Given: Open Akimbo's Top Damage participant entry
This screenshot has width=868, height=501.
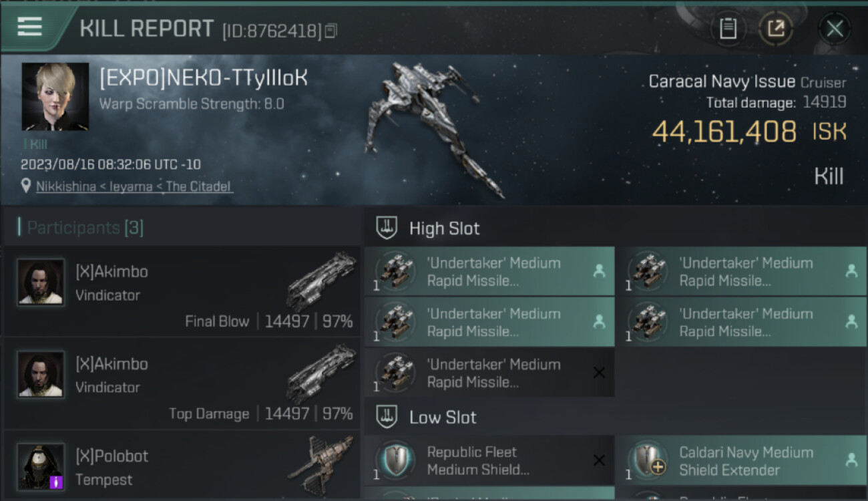Looking at the screenshot, I should [182, 383].
